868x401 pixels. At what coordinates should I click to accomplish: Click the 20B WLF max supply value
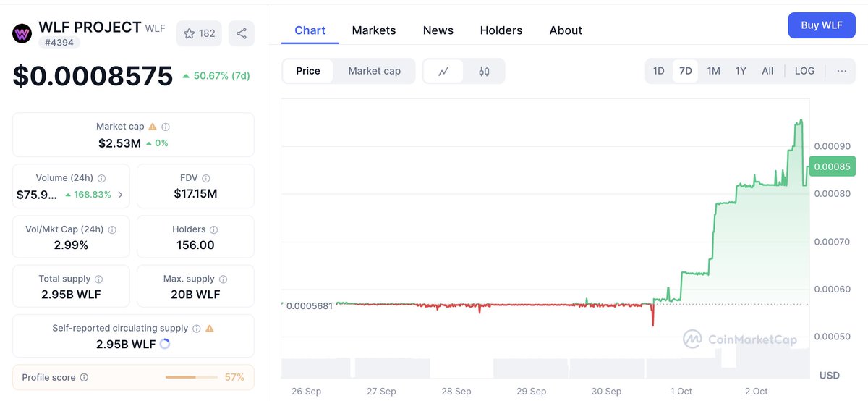point(195,295)
